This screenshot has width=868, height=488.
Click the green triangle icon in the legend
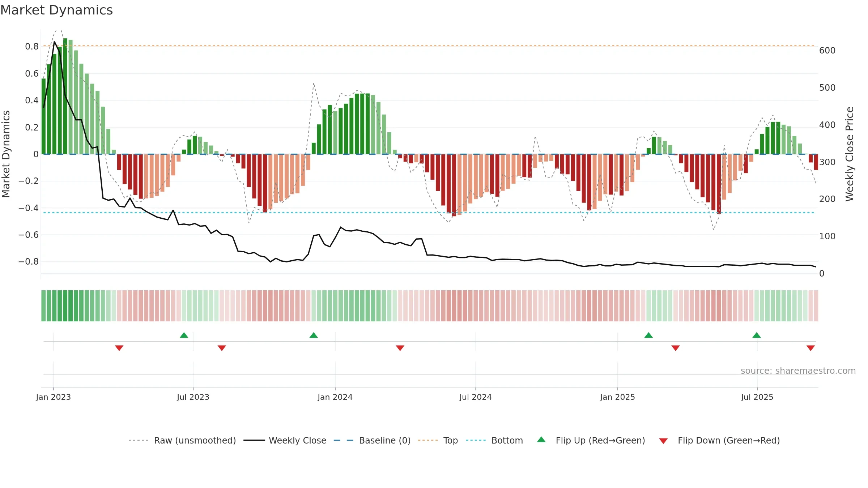[x=541, y=440]
